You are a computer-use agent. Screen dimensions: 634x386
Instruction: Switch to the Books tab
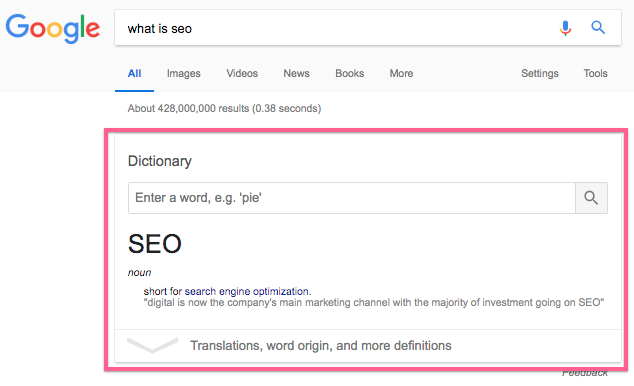[349, 73]
